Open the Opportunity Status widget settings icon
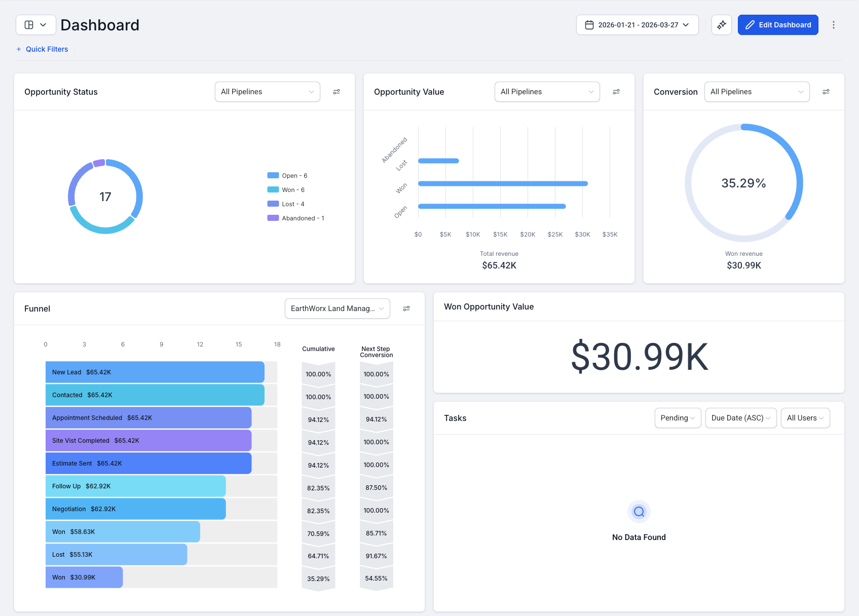Viewport: 859px width, 616px height. pyautogui.click(x=337, y=92)
